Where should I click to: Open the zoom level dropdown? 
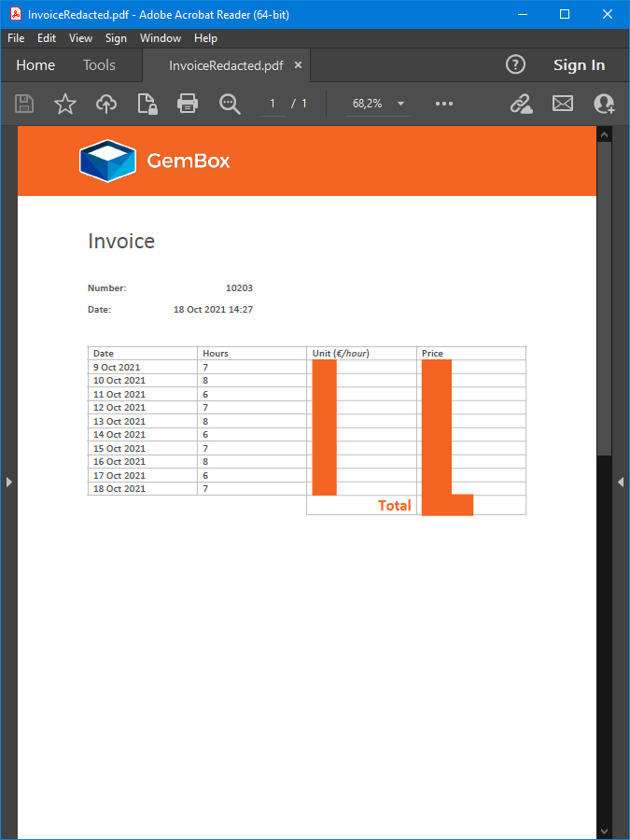click(x=400, y=104)
